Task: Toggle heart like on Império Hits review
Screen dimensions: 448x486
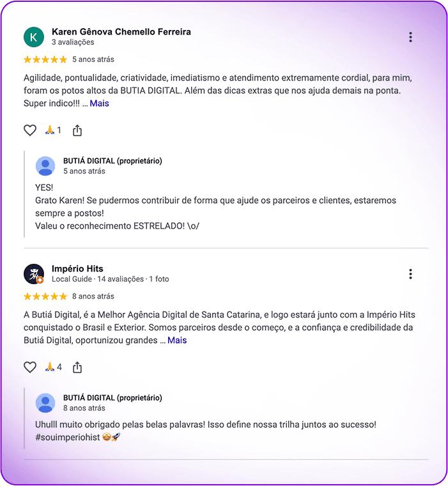Action: click(30, 367)
